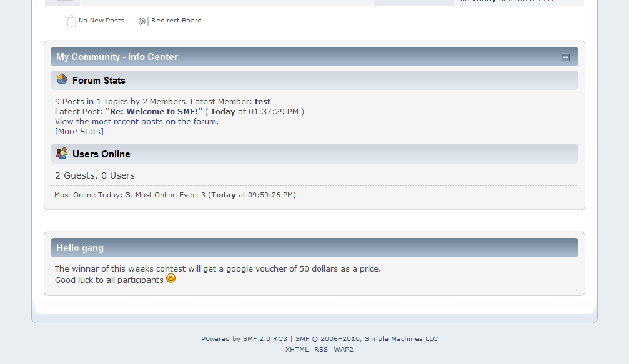629x364 pixels.
Task: Click the Redirect Board legend icon
Action: tap(143, 21)
